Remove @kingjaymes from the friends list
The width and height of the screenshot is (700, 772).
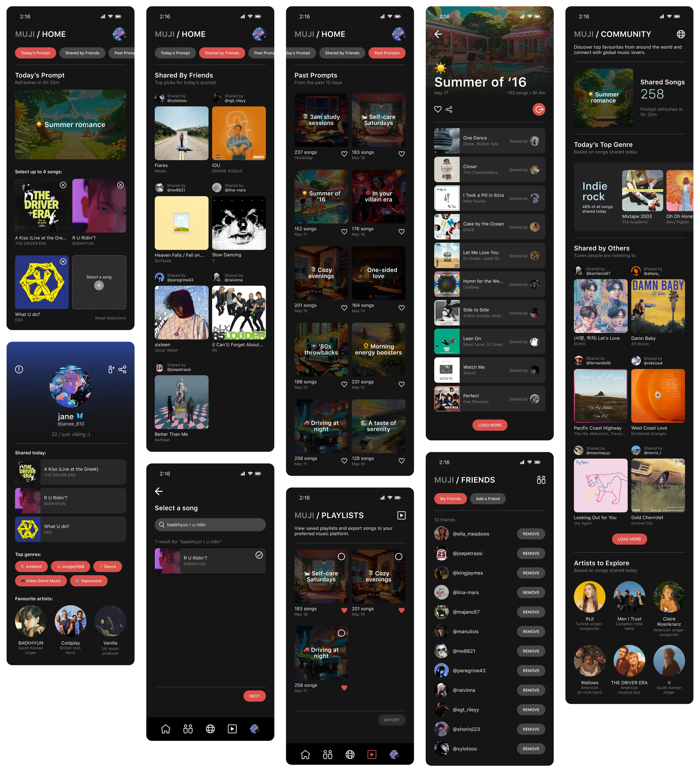tap(531, 573)
